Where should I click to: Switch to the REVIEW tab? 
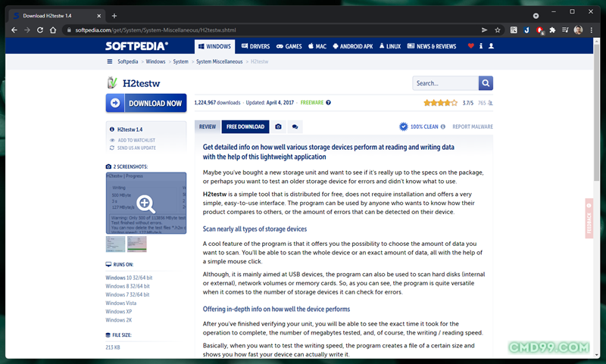[208, 126]
